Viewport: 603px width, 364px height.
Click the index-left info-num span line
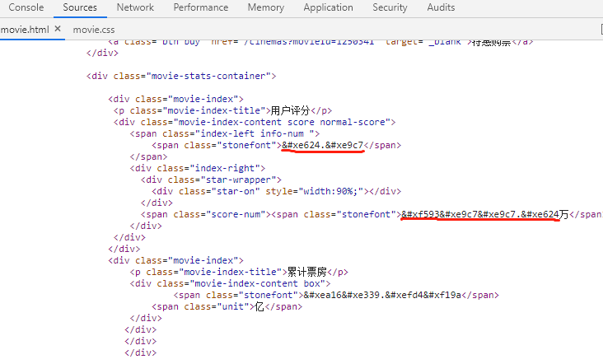(225, 133)
